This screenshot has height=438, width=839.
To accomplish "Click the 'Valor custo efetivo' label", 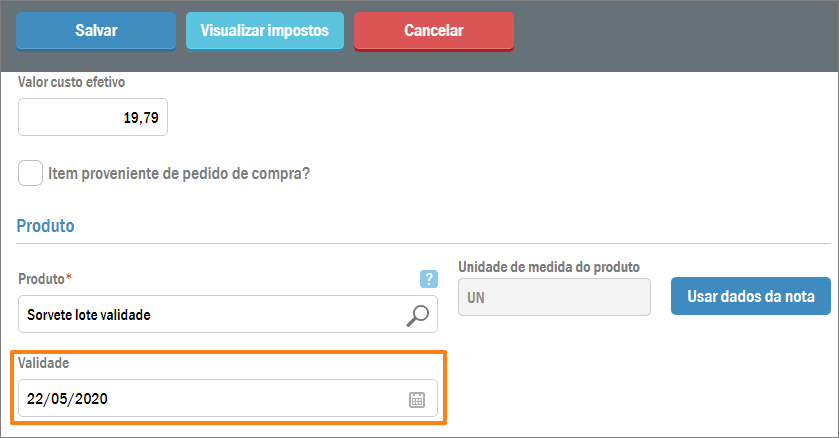I will [71, 82].
